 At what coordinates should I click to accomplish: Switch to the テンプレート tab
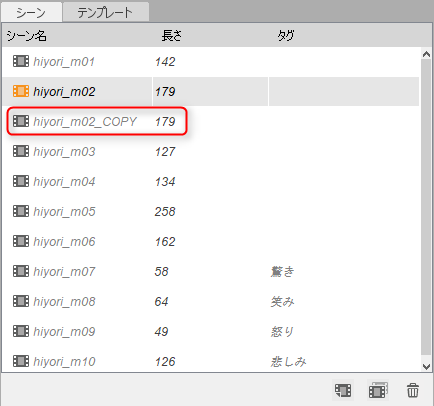[106, 12]
